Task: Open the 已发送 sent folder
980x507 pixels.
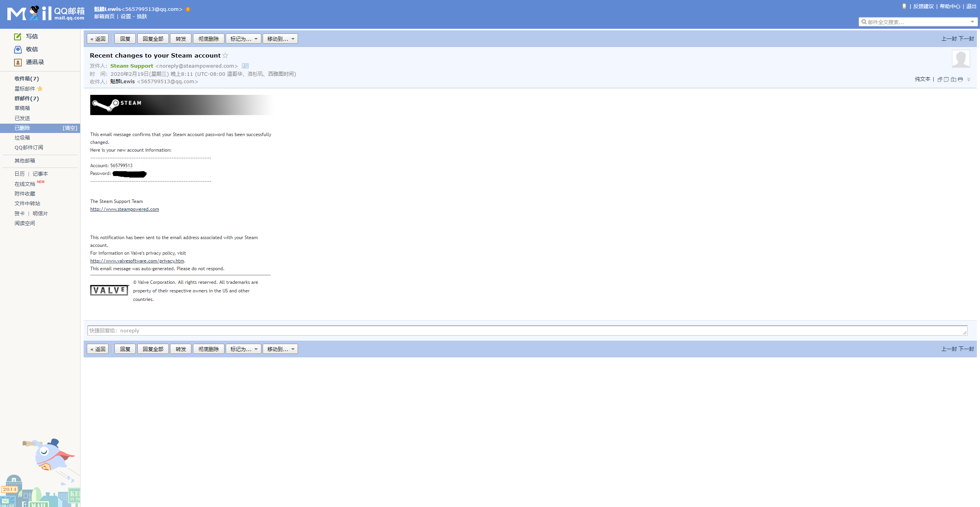Action: pyautogui.click(x=22, y=118)
